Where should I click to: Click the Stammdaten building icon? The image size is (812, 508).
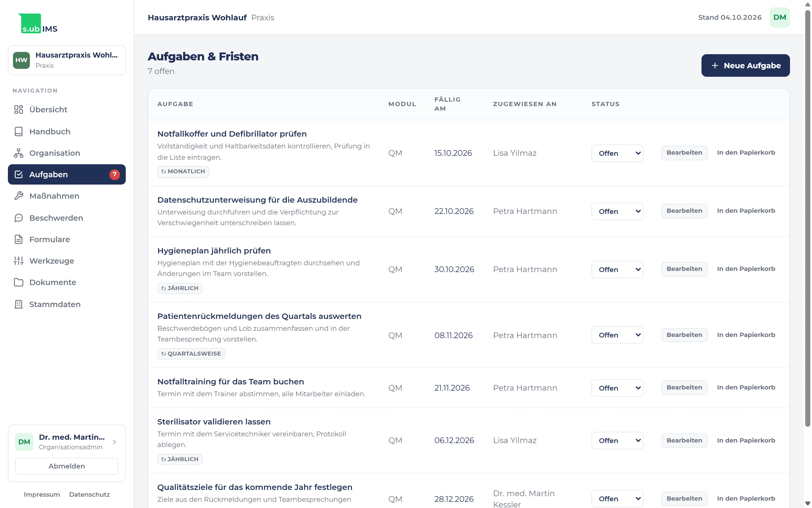18,304
